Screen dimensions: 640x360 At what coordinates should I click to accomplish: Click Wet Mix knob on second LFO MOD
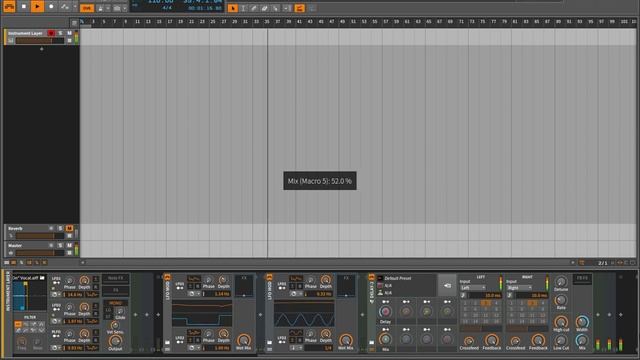coord(346,340)
